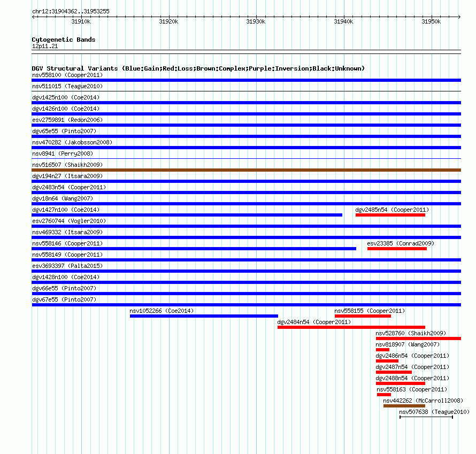Click the brown bar under nsv516507
The width and height of the screenshot is (476, 454).
[246, 170]
